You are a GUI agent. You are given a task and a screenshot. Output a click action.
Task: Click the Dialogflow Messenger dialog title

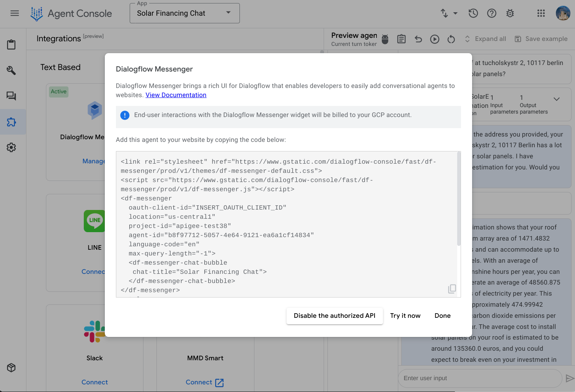pos(154,69)
